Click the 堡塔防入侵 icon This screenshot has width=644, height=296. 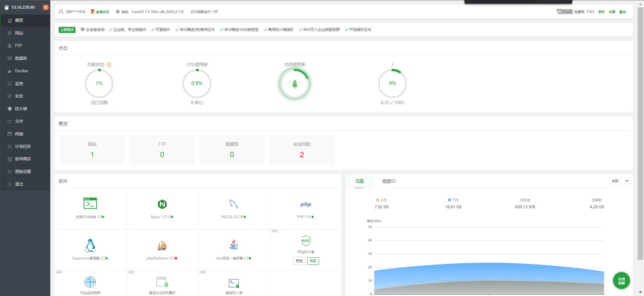click(x=234, y=283)
